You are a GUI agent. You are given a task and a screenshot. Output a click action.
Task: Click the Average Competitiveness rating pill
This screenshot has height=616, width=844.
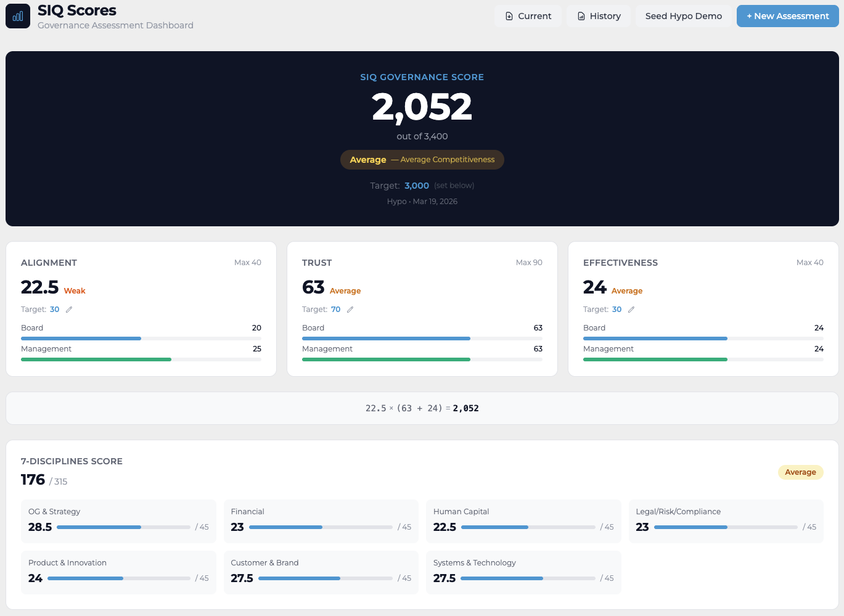tap(422, 160)
